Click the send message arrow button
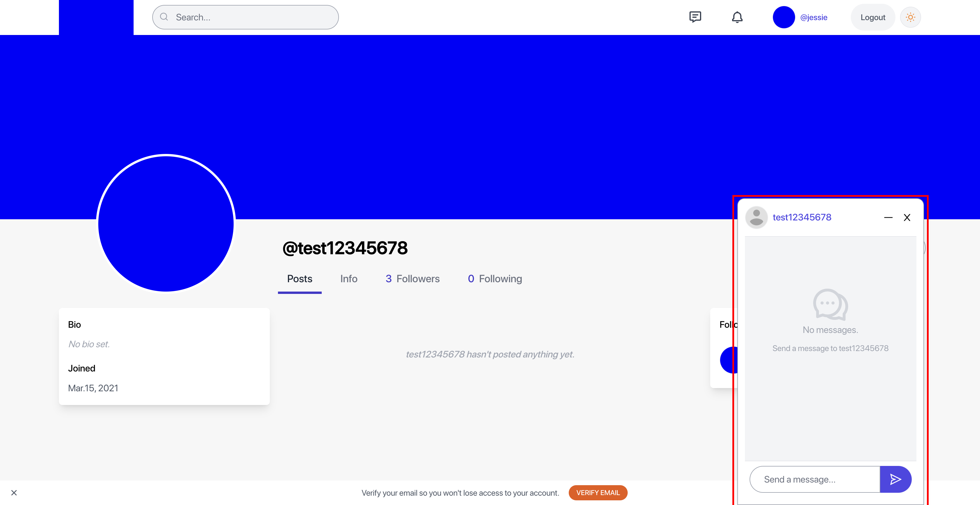The width and height of the screenshot is (980, 505). point(895,479)
